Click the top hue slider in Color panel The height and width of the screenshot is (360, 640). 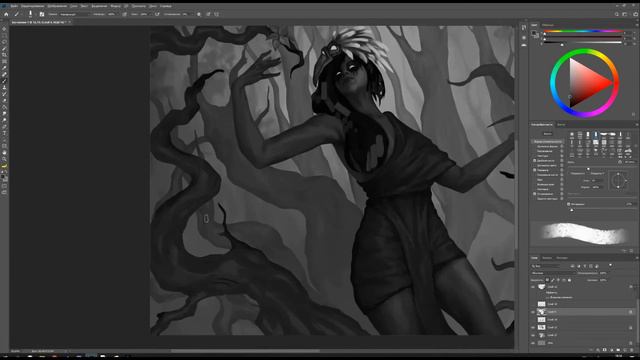583,31
